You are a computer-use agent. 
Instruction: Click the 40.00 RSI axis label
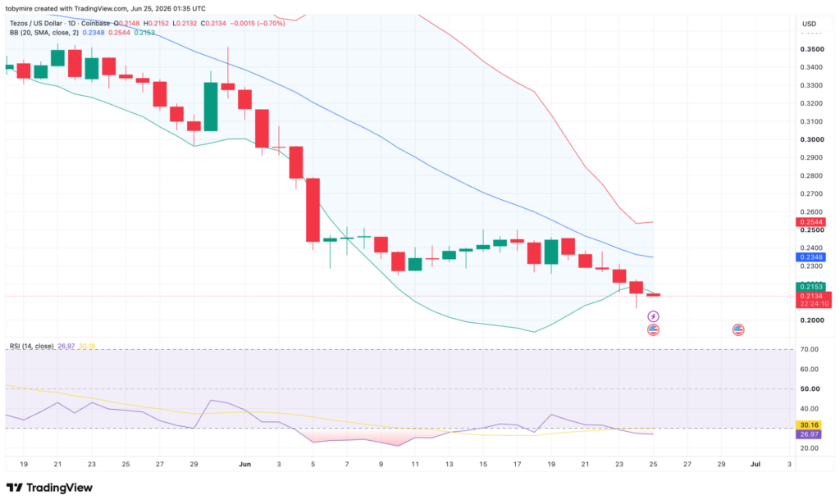coord(810,409)
